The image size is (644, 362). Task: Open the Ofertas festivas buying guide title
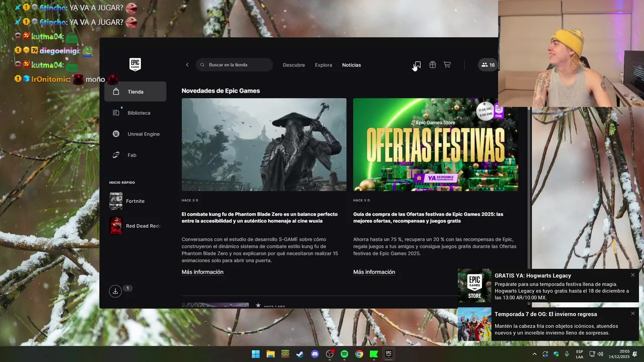(x=428, y=218)
